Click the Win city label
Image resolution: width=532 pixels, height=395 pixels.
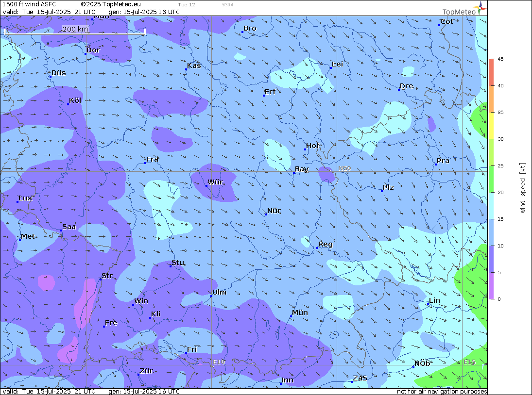click(141, 301)
